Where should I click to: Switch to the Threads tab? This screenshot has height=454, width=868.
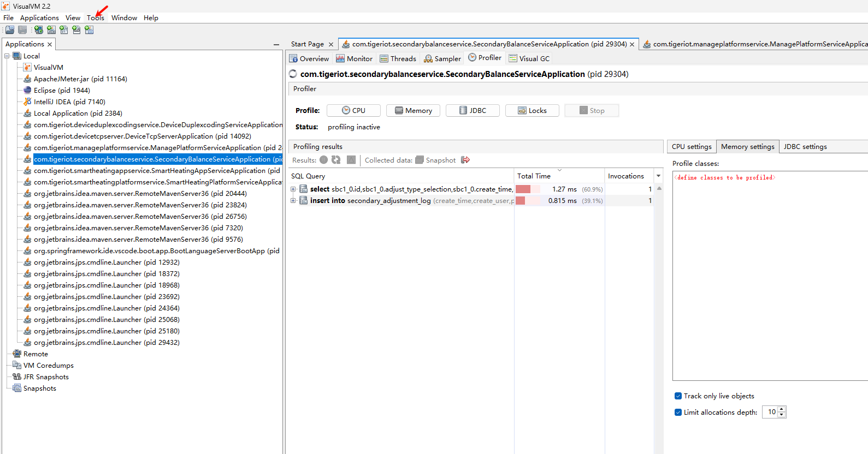coord(398,58)
